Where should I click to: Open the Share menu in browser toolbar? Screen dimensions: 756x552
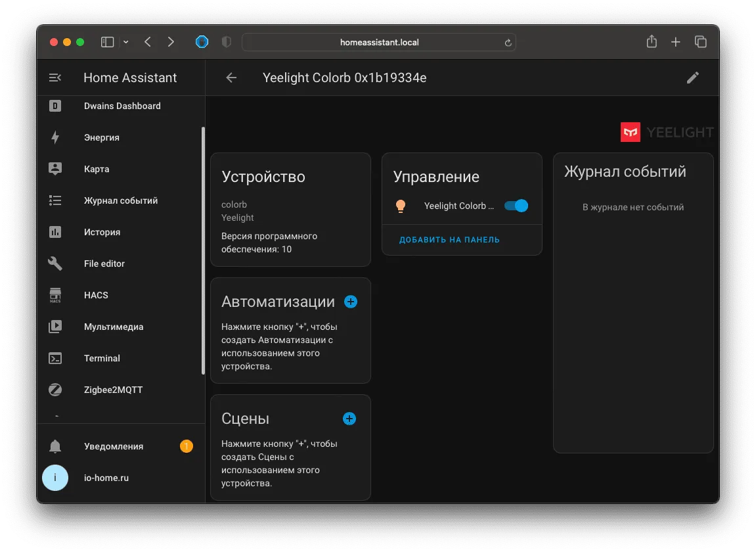pyautogui.click(x=652, y=41)
